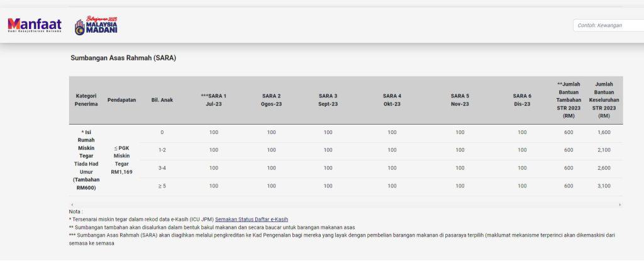Click the '3-4' children count cell

pyautogui.click(x=162, y=167)
